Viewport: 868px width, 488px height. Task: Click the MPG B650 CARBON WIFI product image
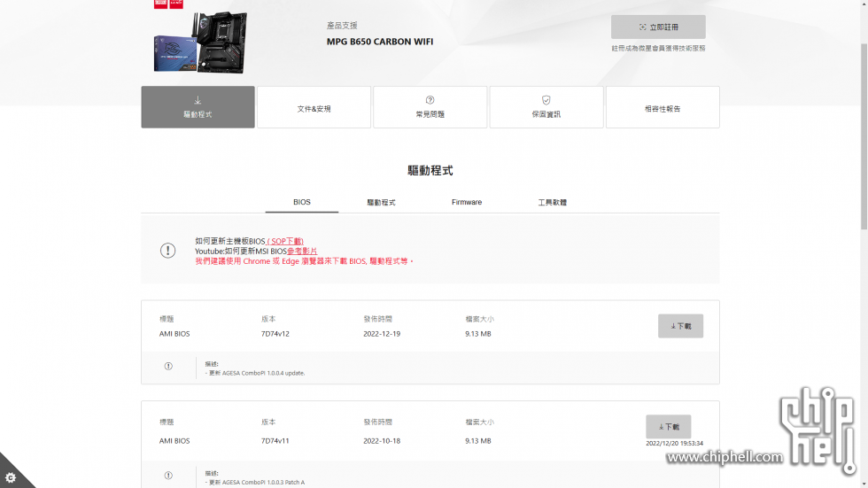point(200,42)
